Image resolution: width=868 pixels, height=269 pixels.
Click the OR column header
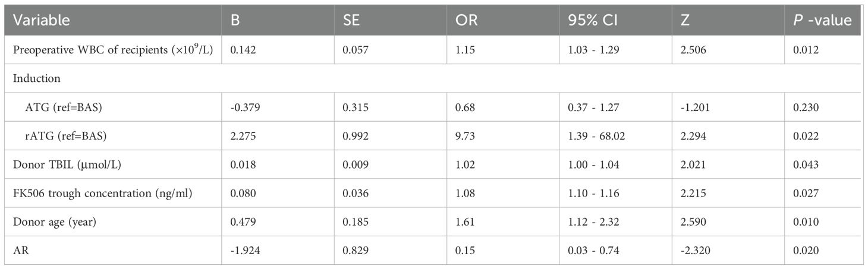467,20
